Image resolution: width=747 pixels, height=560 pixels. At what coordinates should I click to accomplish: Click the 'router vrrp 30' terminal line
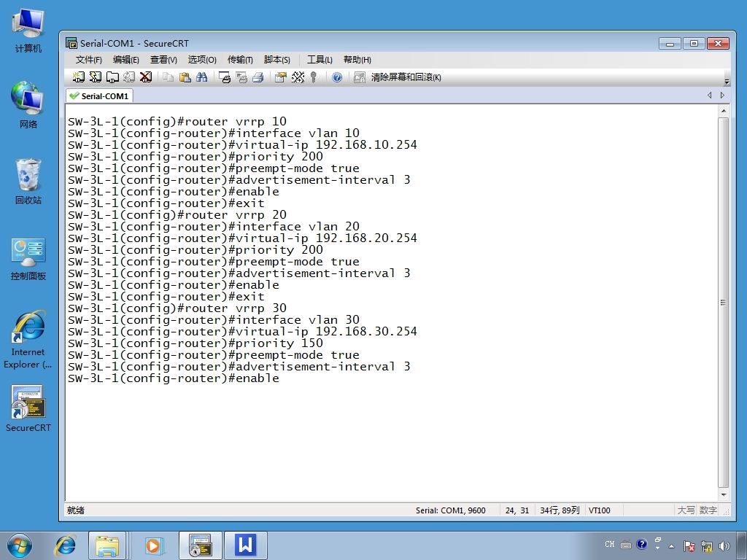pos(177,308)
